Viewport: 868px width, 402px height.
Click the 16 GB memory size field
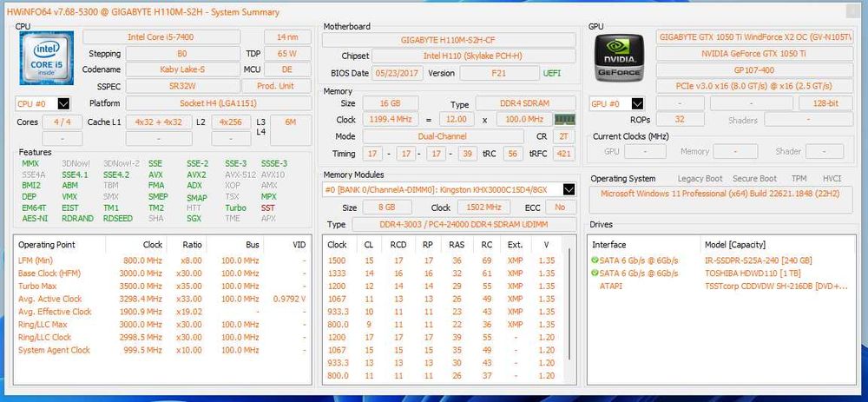pos(391,103)
